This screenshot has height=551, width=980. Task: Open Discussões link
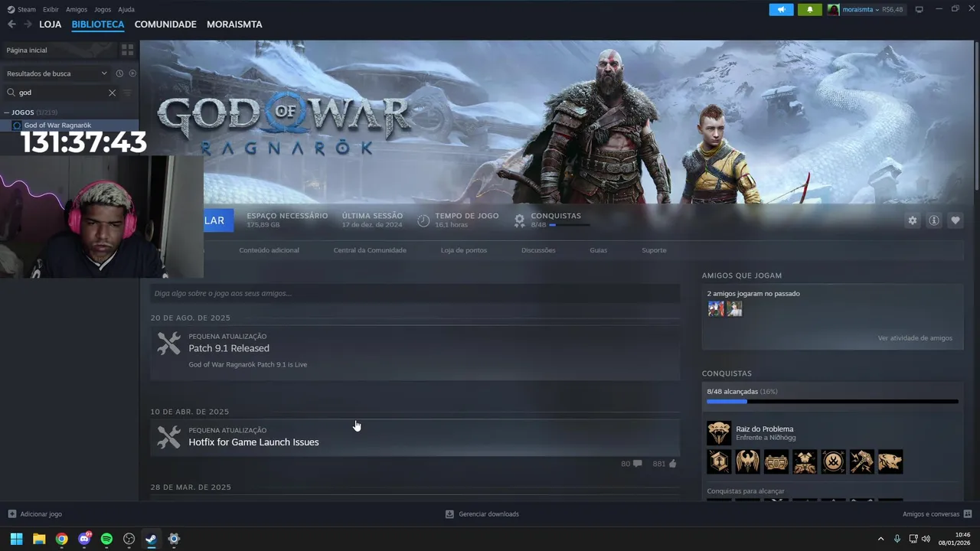tap(538, 250)
